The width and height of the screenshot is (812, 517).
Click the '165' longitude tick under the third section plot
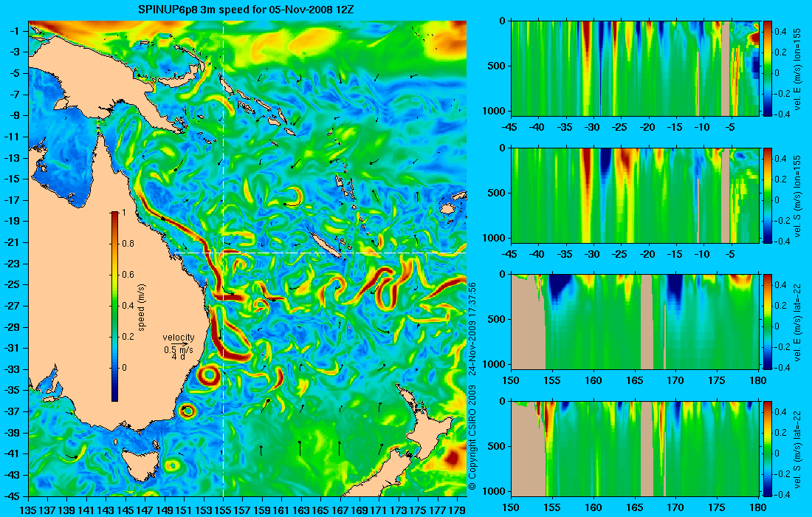coord(634,381)
